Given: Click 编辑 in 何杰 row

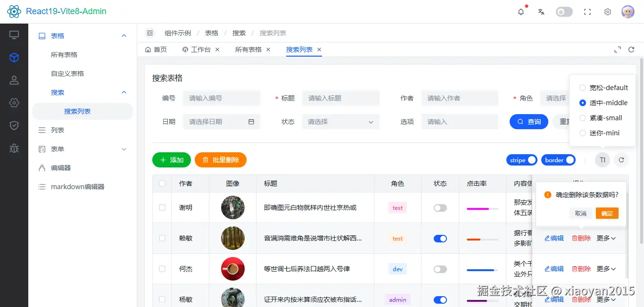Looking at the screenshot, I should [x=554, y=269].
